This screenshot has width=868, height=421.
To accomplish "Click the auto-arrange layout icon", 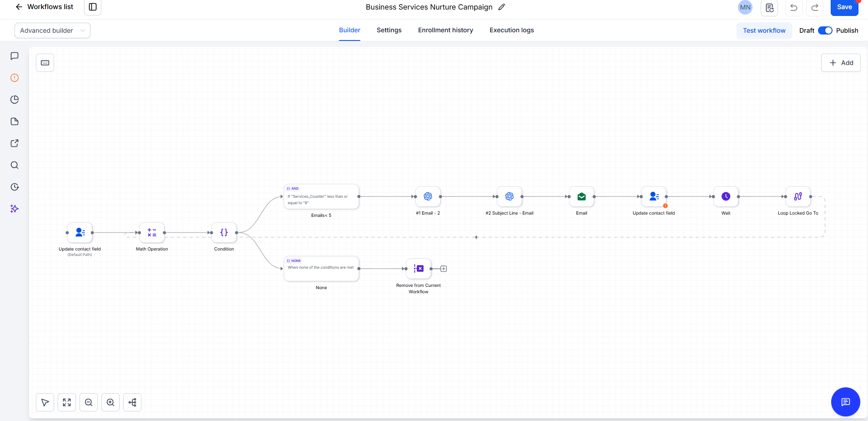I will [x=132, y=402].
